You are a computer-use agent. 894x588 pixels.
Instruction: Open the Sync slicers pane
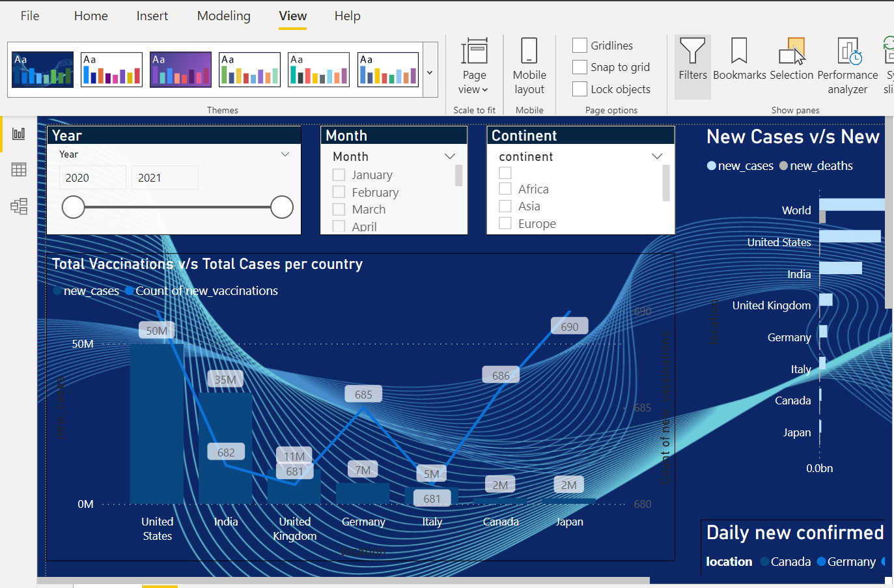point(889,62)
